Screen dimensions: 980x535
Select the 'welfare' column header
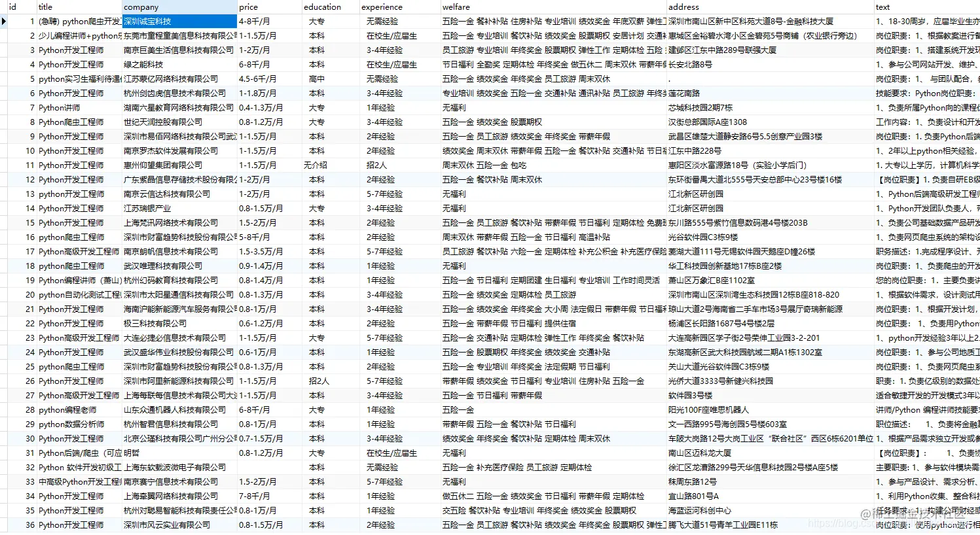click(553, 7)
